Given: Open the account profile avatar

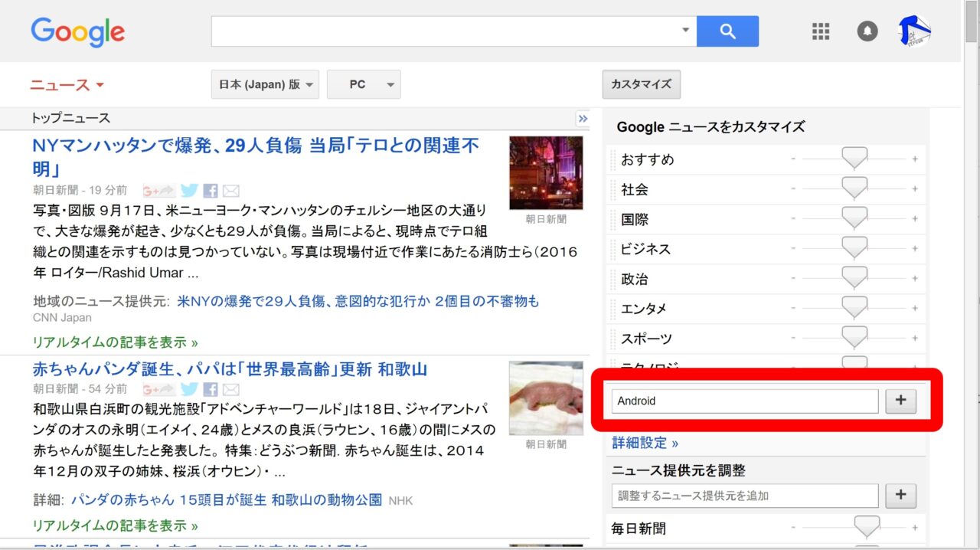Looking at the screenshot, I should 914,31.
